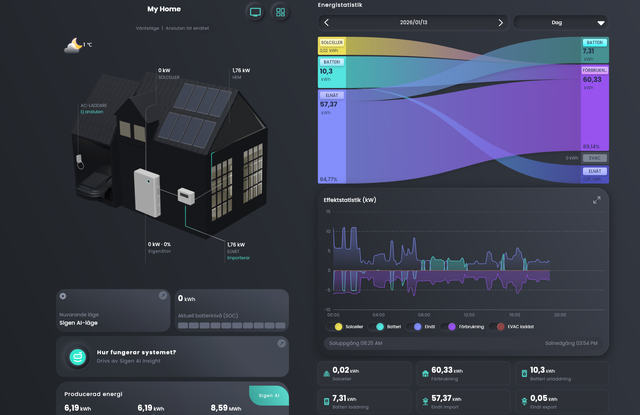
Task: Select the ELNÄT import source node
Action: pyautogui.click(x=332, y=136)
